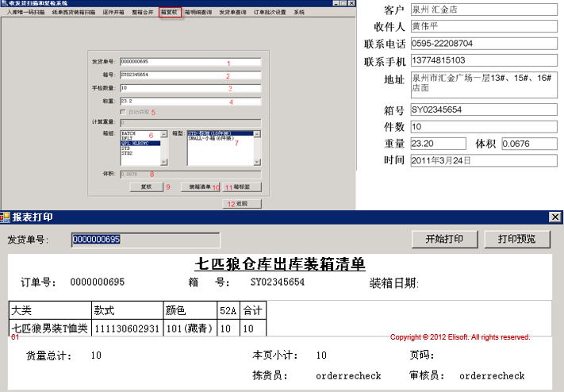
Task: Click 开始打印 to start printing
Action: [x=443, y=240]
